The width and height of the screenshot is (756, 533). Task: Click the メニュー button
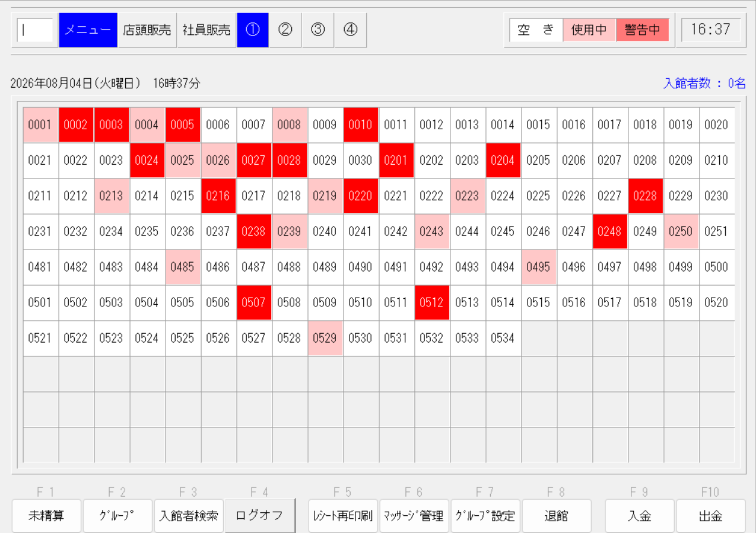pyautogui.click(x=88, y=30)
